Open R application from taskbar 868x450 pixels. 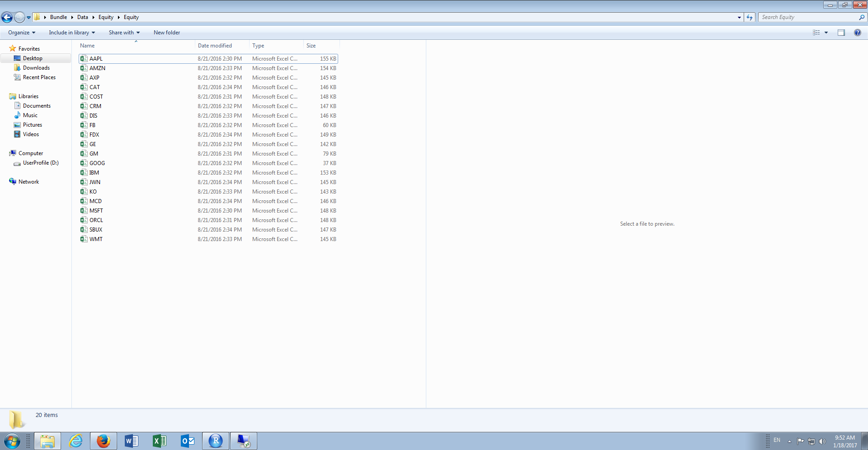tap(216, 441)
